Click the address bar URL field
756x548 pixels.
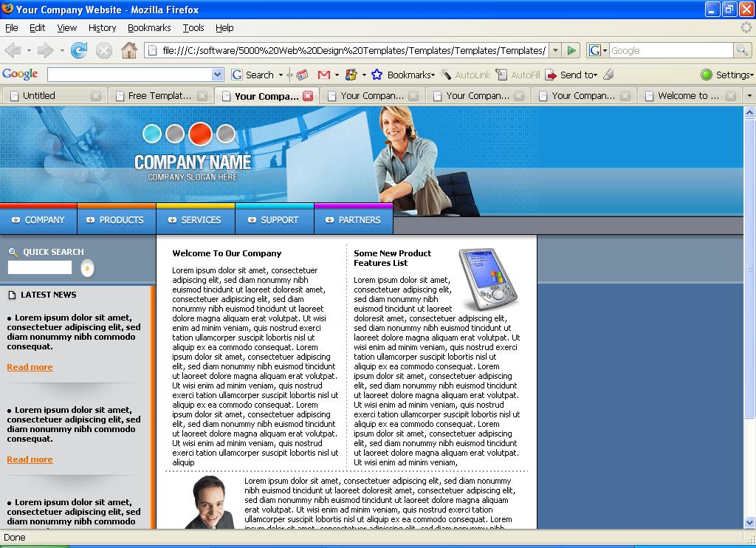[x=347, y=50]
